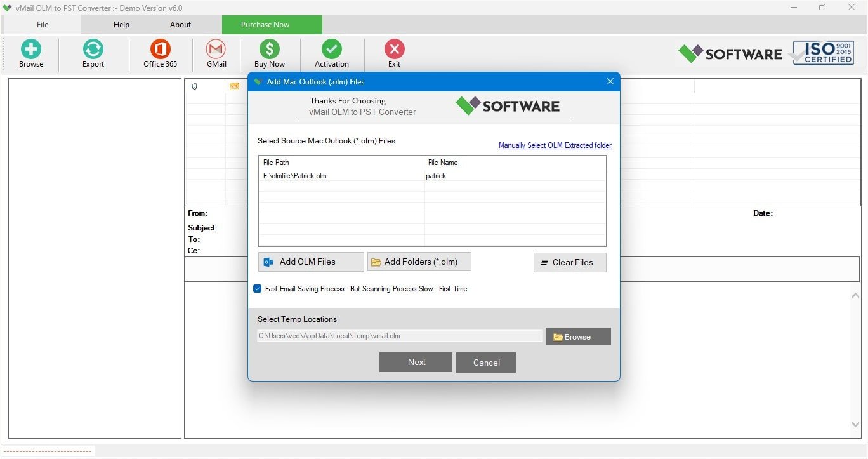Viewport: 868px width, 459px height.
Task: Open the About menu
Action: pos(180,25)
